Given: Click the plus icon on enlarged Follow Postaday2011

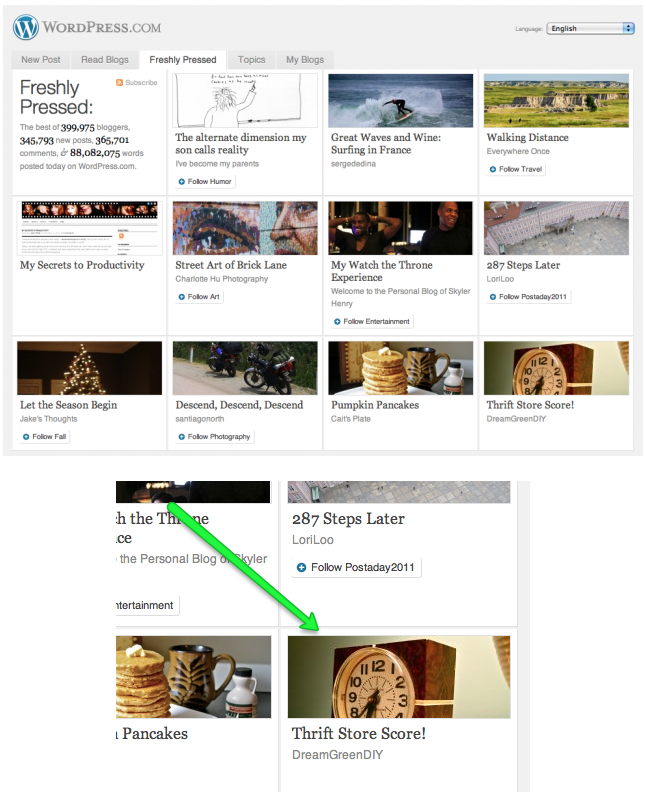Looking at the screenshot, I should (x=302, y=568).
